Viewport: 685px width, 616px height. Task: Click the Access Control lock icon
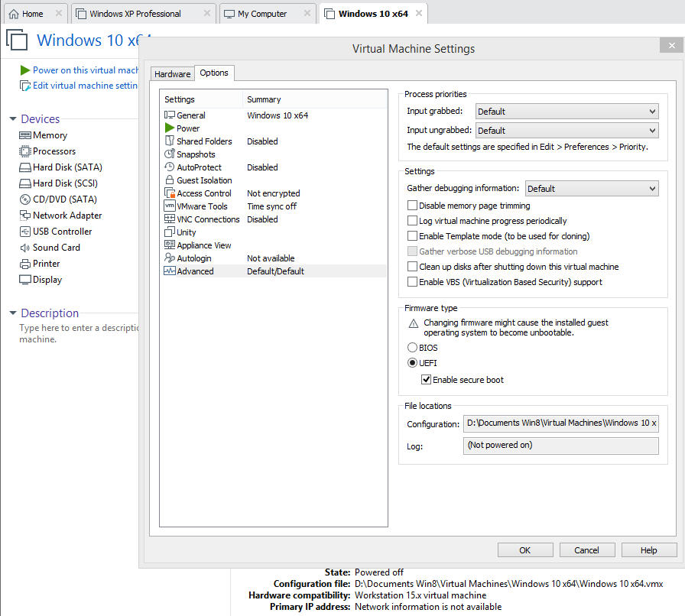click(170, 193)
